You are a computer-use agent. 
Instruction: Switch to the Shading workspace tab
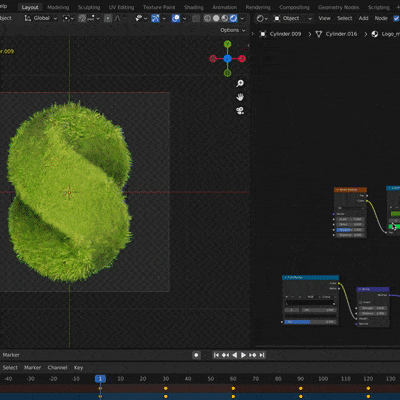pyautogui.click(x=193, y=7)
